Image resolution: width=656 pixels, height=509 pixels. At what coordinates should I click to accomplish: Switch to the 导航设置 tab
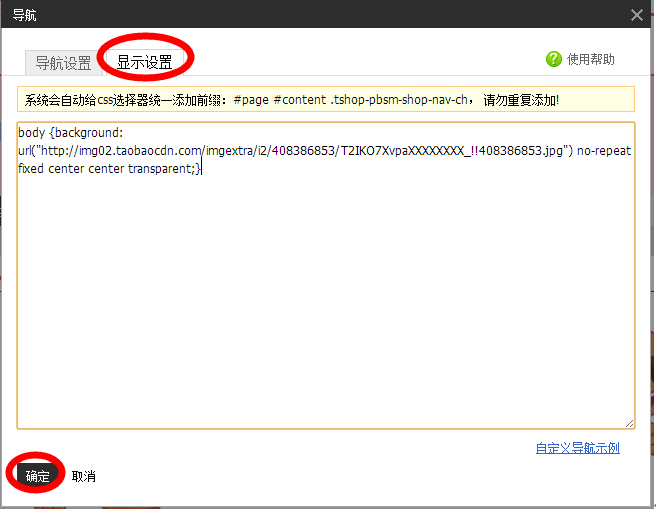[x=64, y=63]
